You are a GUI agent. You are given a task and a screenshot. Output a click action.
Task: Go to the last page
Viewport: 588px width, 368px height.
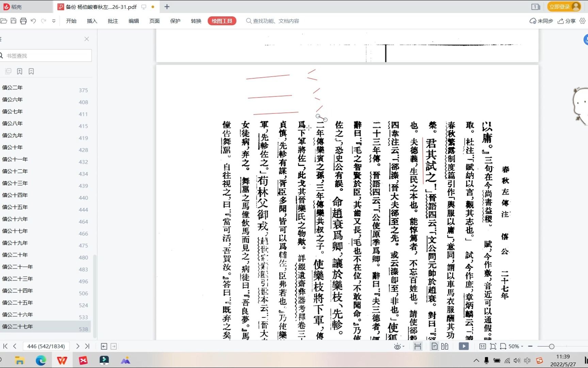pos(87,346)
